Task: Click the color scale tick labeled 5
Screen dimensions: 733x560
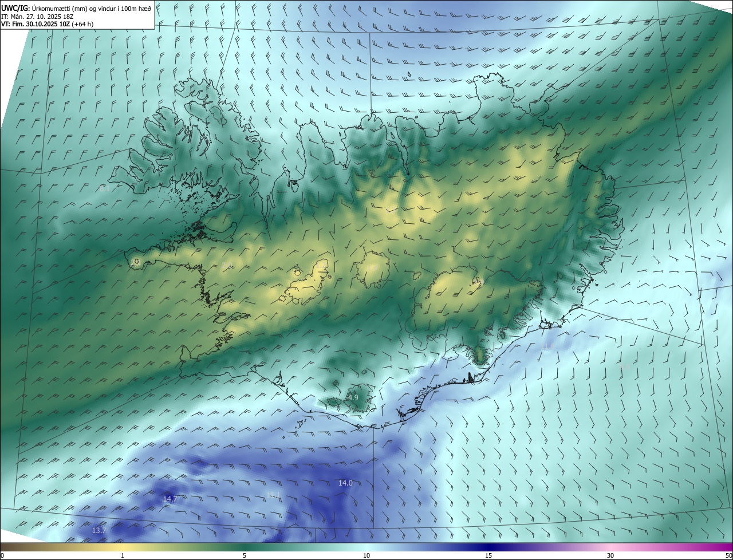Action: click(245, 555)
